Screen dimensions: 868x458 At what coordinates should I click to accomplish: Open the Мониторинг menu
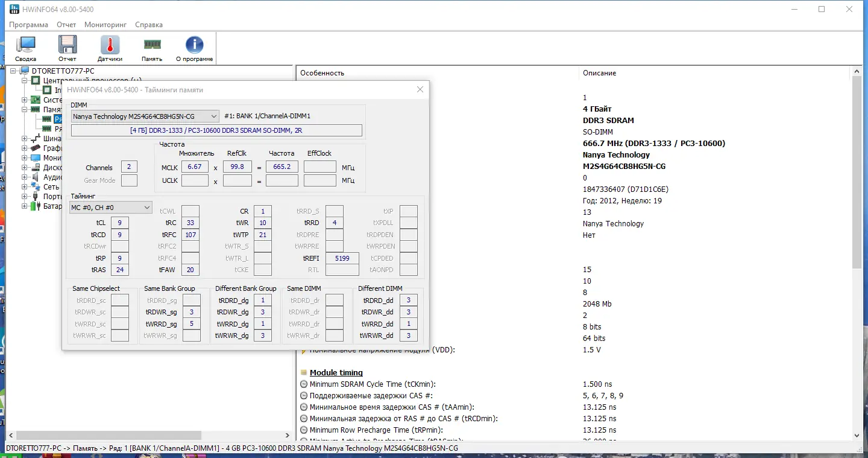click(105, 25)
